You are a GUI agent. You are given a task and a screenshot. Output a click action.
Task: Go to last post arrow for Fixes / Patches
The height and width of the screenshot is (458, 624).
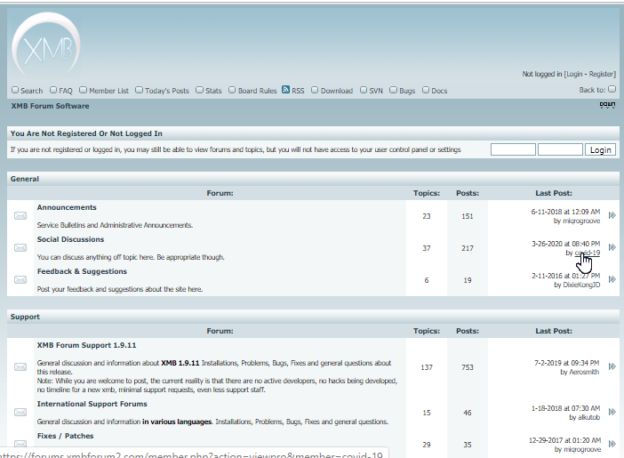pyautogui.click(x=612, y=444)
